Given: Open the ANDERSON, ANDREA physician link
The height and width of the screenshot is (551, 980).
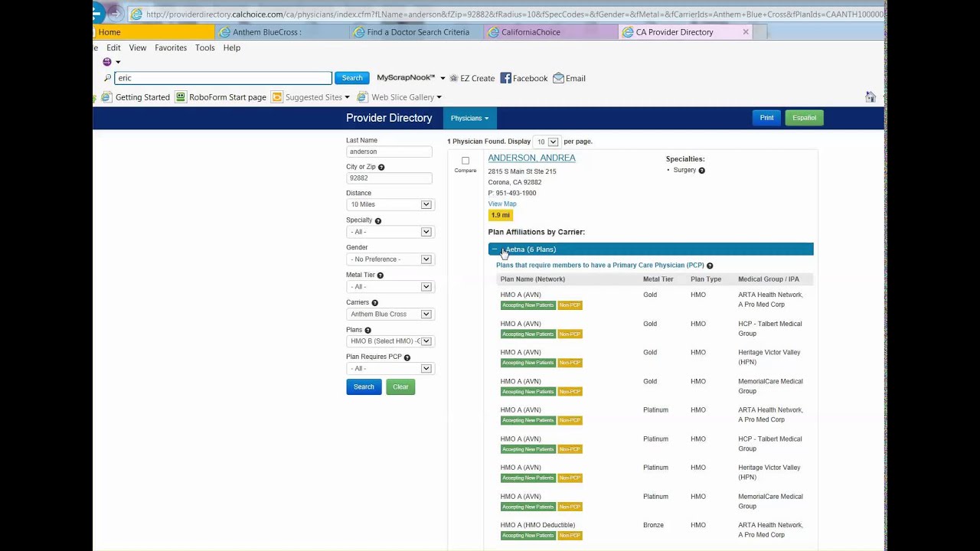Looking at the screenshot, I should click(531, 158).
